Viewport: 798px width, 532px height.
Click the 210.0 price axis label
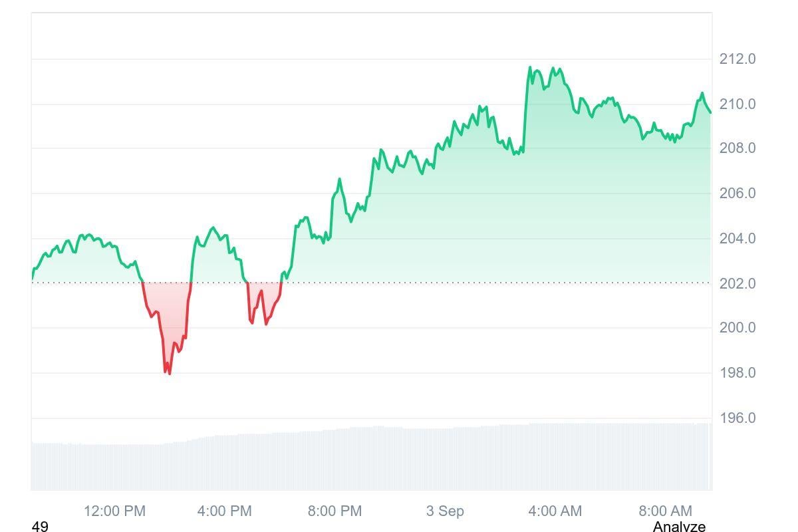737,104
